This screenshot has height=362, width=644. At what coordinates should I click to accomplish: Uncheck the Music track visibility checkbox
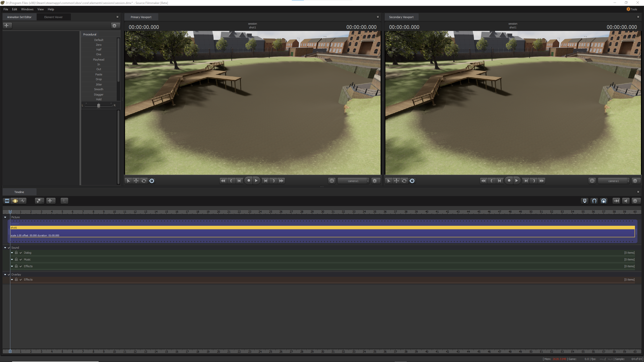click(x=20, y=259)
